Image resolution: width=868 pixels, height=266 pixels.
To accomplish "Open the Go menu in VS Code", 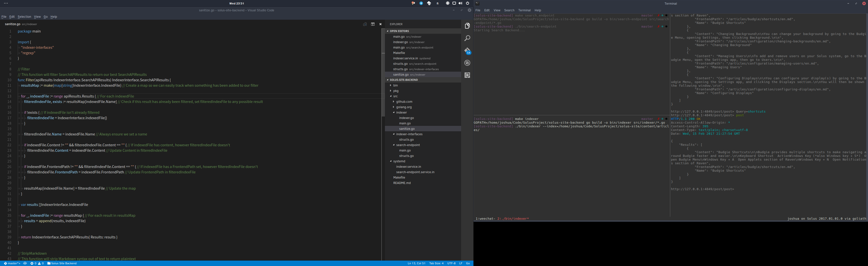I will tap(45, 17).
